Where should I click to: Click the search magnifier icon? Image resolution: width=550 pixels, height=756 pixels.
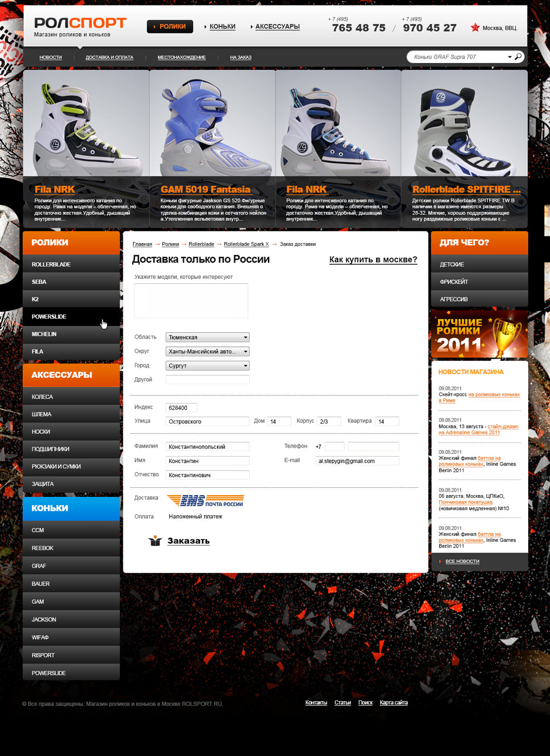point(518,57)
